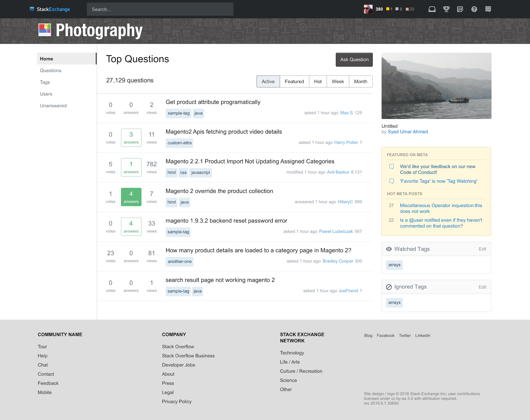Click arrays tag under Ignored Tags
Image resolution: width=530 pixels, height=420 pixels.
point(394,302)
